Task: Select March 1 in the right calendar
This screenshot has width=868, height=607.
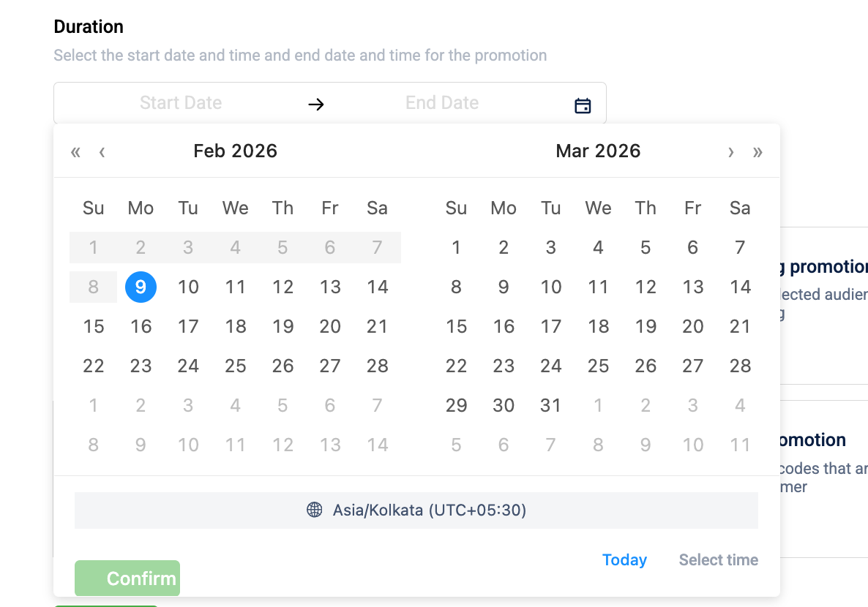Action: coord(456,247)
